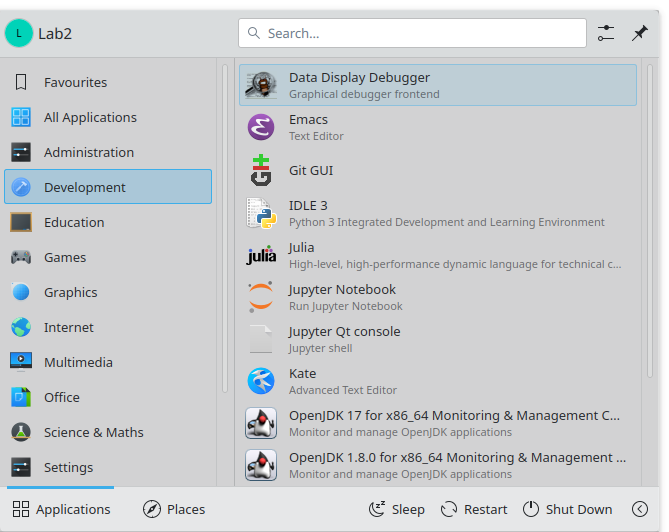Image resolution: width=669 pixels, height=532 pixels.
Task: Switch to the Places tab
Action: click(x=174, y=509)
